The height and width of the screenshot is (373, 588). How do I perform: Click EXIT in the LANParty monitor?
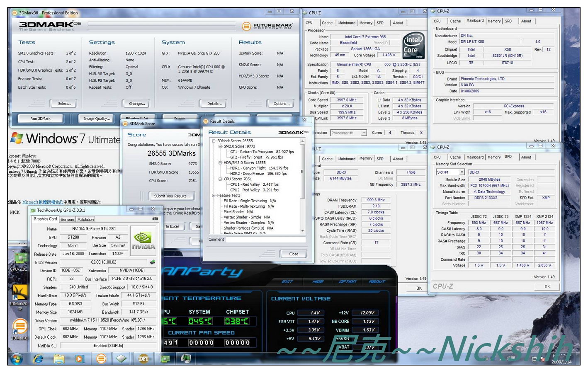(x=287, y=281)
